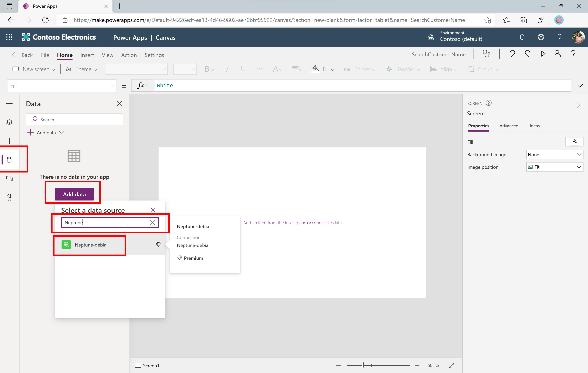The image size is (588, 373).
Task: Open the browser Settings and more menu
Action: click(x=577, y=20)
